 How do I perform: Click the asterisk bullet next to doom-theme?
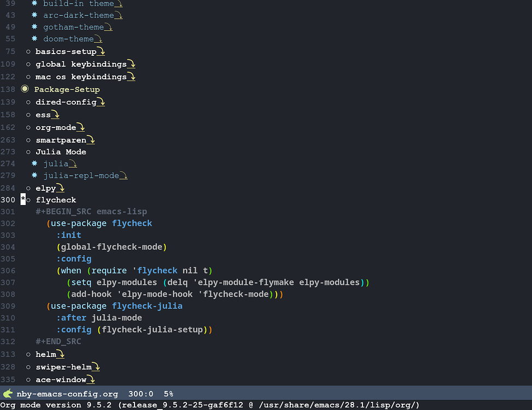pos(34,38)
